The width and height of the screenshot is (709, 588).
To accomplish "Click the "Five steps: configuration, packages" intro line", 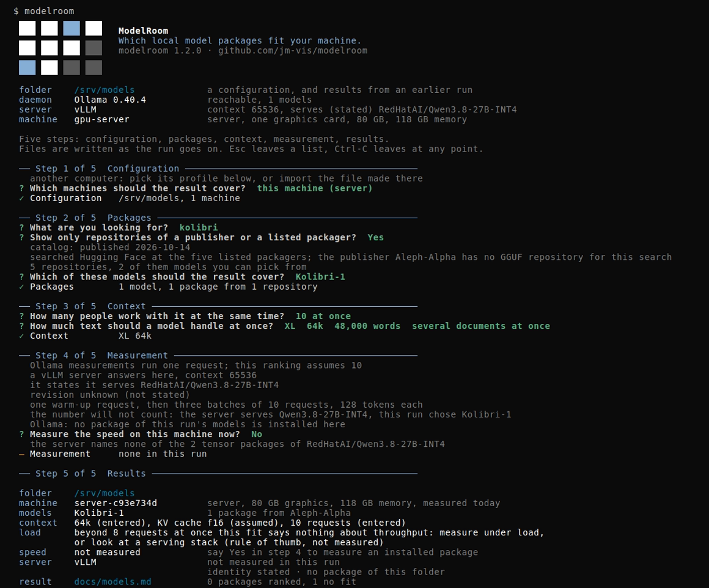I will tap(204, 139).
